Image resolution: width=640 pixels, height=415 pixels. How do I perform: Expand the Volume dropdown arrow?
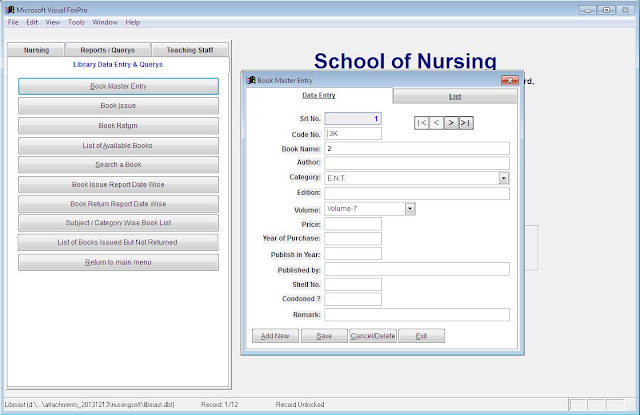[x=410, y=209]
